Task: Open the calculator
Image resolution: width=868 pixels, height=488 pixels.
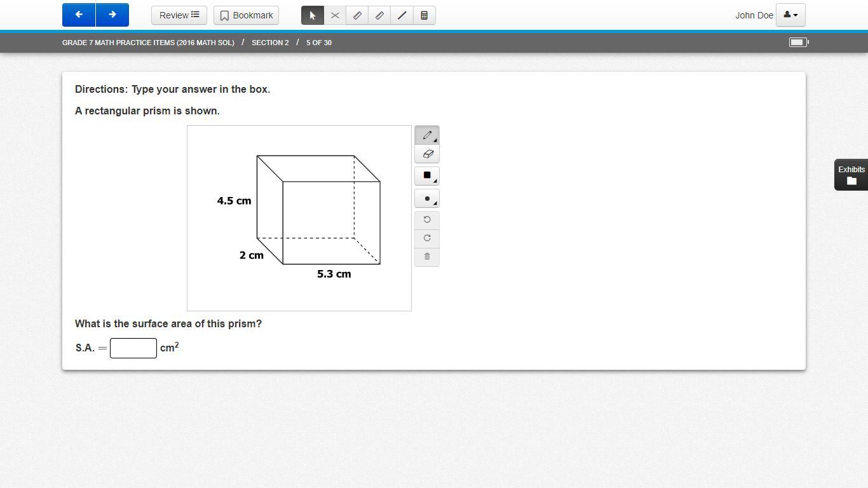Action: coord(424,15)
